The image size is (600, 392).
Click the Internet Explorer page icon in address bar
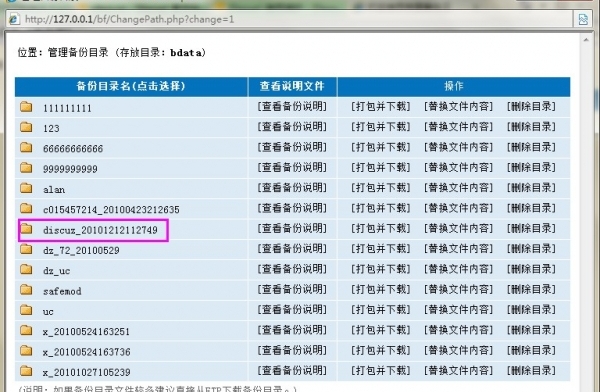point(14,19)
